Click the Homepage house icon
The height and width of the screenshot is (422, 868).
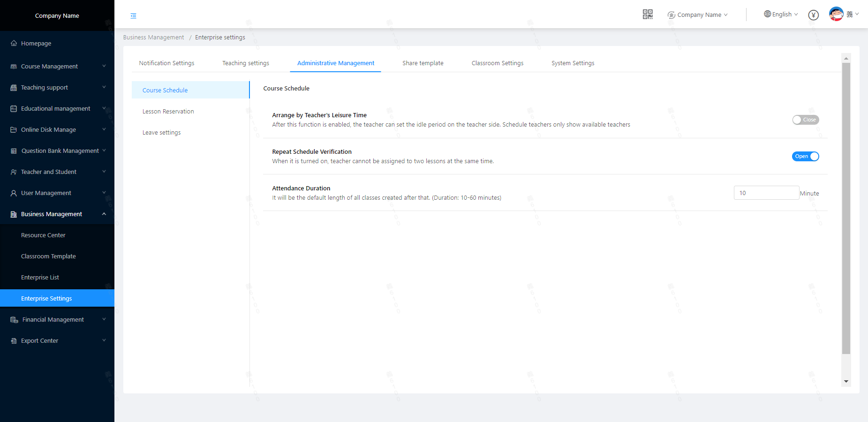point(14,43)
